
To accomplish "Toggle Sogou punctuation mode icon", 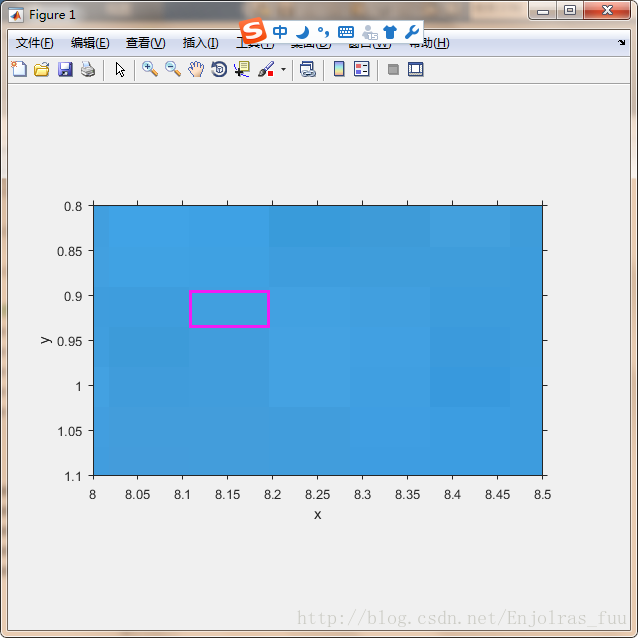I will (x=323, y=32).
